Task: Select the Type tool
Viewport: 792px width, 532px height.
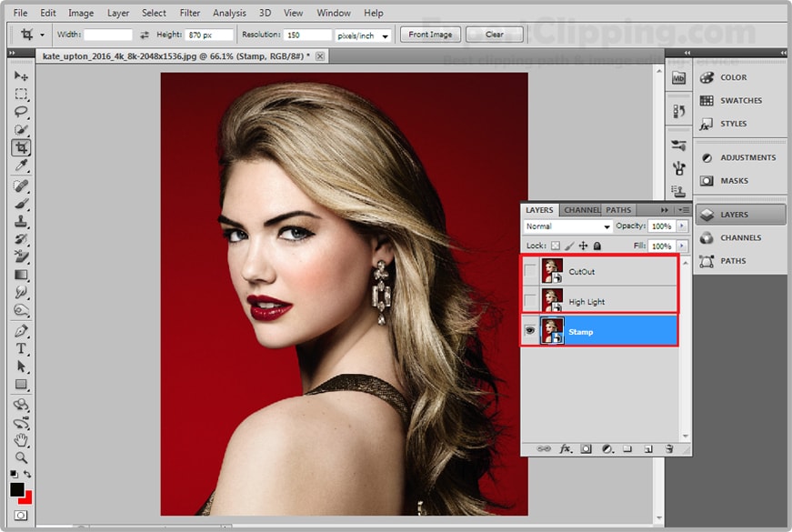Action: 21,349
